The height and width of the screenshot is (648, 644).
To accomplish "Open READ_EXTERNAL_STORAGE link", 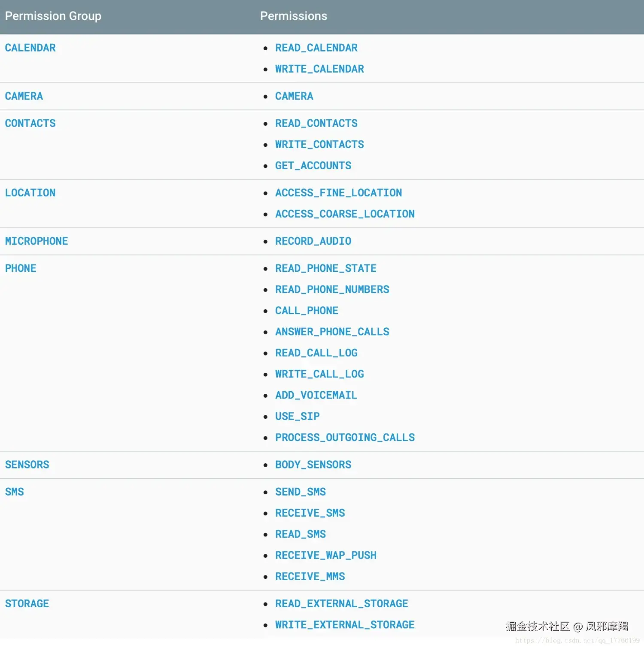I will (341, 604).
